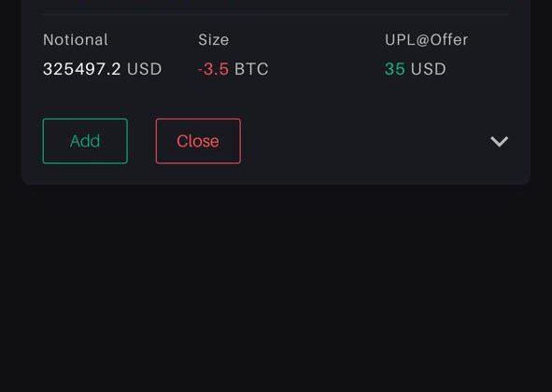Tap the USD unit beside the 35 value
Image resolution: width=552 pixels, height=392 pixels.
(x=429, y=69)
